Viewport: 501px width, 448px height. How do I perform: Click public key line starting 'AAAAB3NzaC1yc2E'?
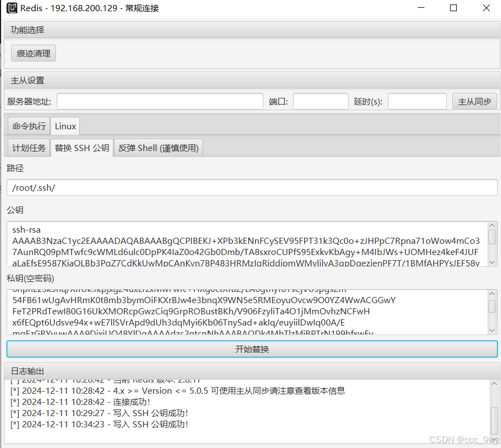246,240
